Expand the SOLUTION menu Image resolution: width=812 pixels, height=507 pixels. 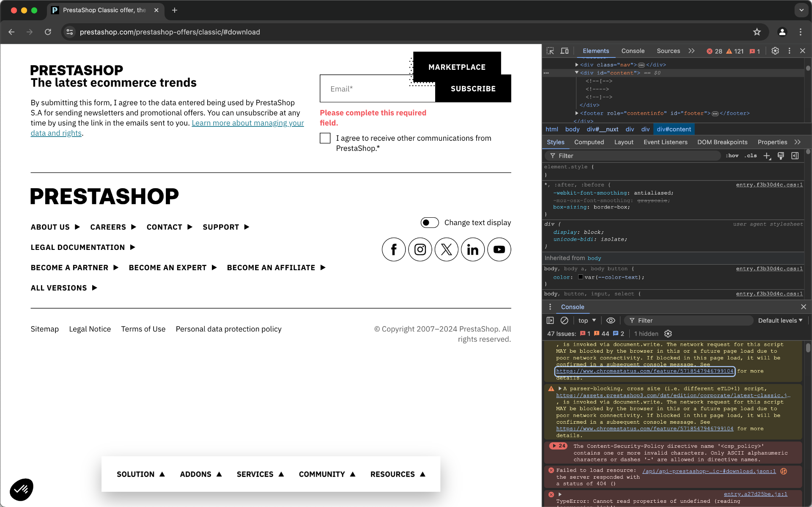(140, 474)
